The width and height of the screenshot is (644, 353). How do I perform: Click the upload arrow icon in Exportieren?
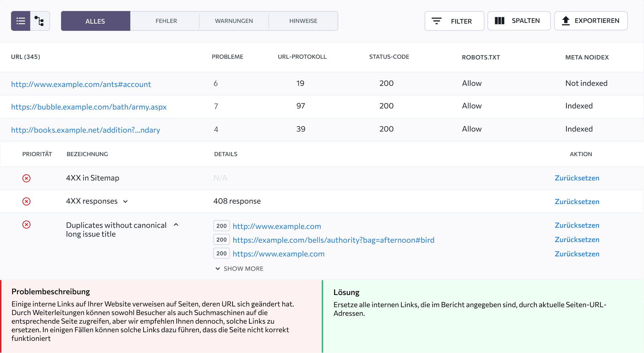tap(566, 21)
